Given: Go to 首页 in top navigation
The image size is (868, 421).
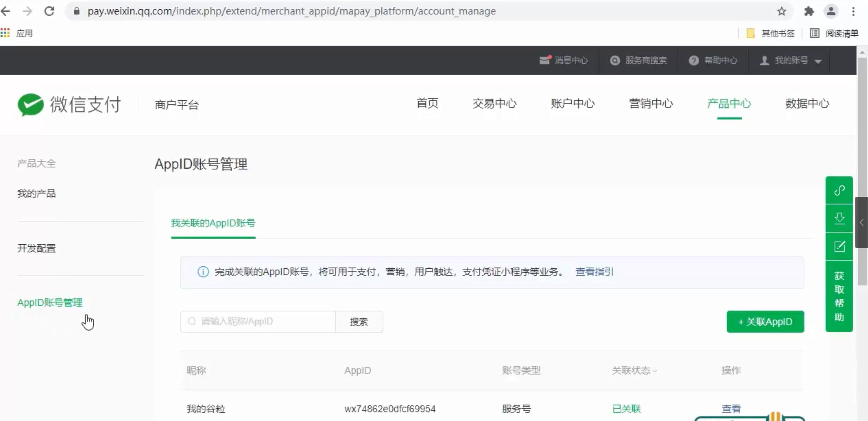Looking at the screenshot, I should pyautogui.click(x=427, y=103).
